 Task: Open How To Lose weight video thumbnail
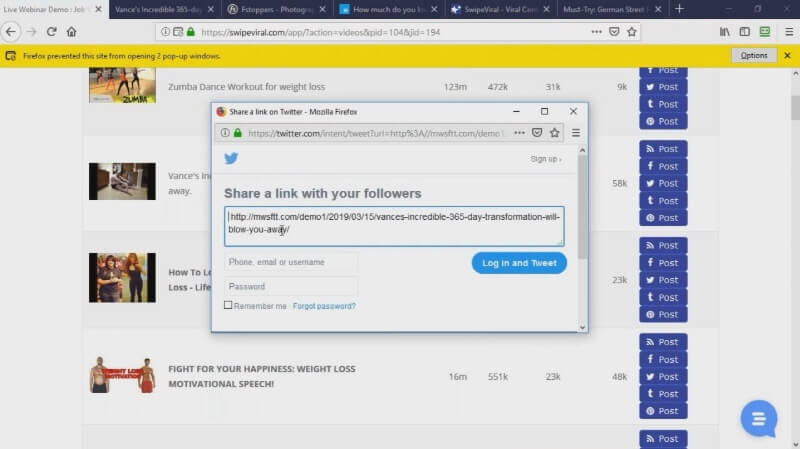point(122,278)
